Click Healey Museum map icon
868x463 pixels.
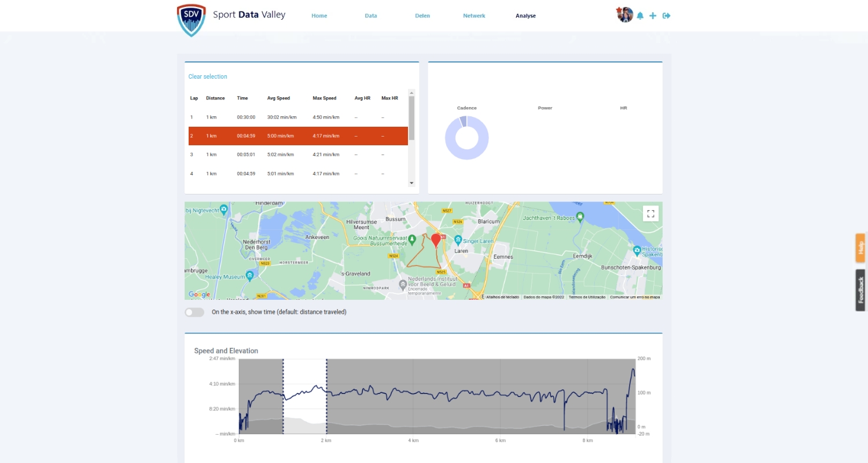coord(249,275)
